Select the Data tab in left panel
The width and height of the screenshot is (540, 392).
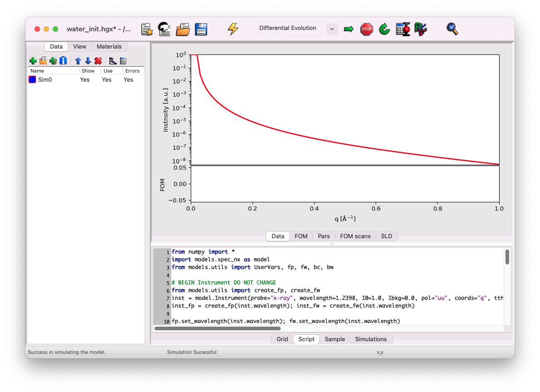[56, 46]
